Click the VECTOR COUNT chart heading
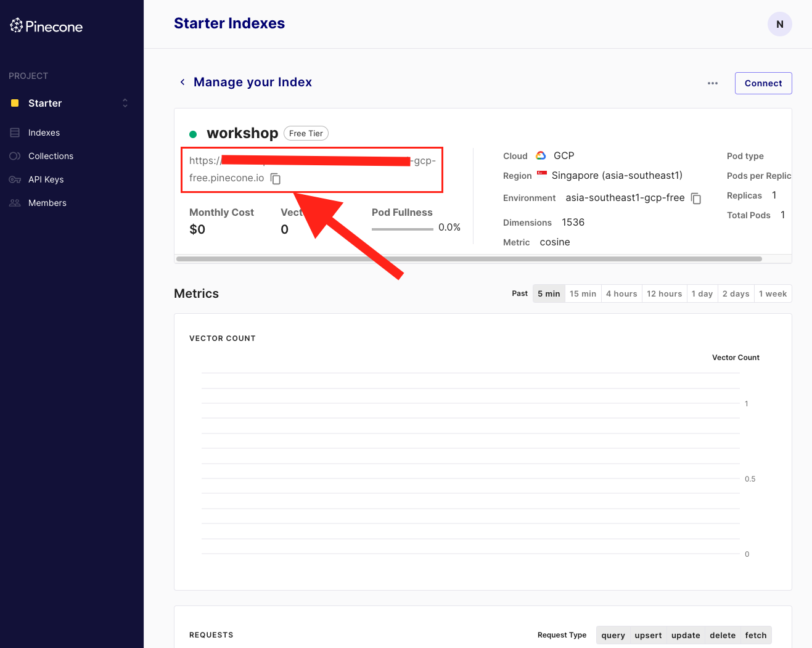The width and height of the screenshot is (812, 648). pyautogui.click(x=223, y=338)
